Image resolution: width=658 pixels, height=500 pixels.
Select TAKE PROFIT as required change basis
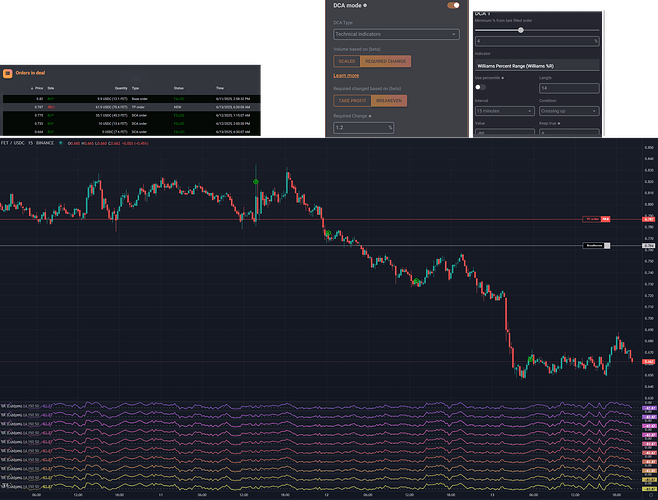(x=352, y=101)
